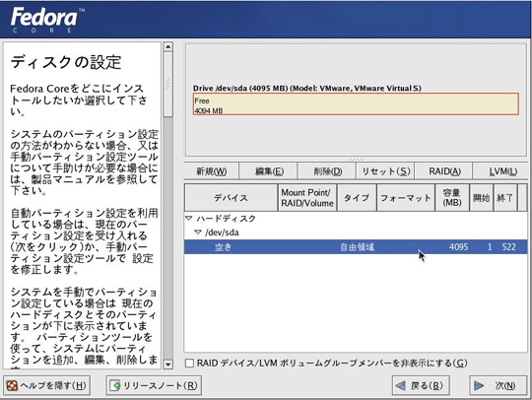Click the 4095 size value cell
532x400 pixels.
[x=459, y=247]
